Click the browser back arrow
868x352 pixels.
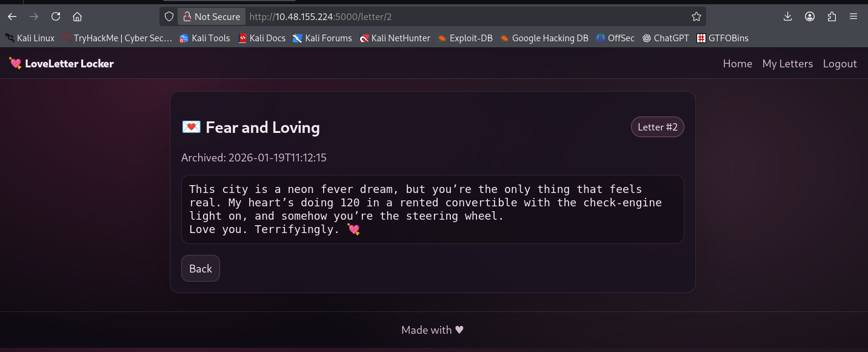(12, 16)
